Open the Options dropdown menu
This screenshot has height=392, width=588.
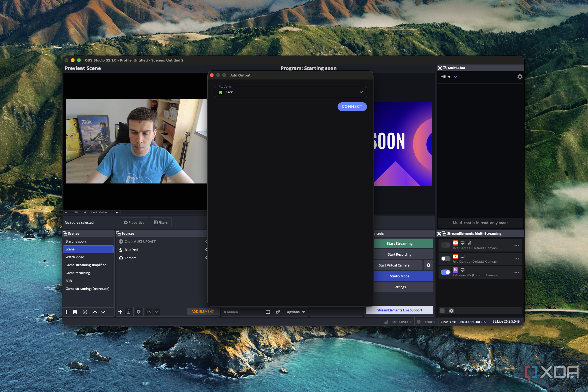[x=296, y=312]
